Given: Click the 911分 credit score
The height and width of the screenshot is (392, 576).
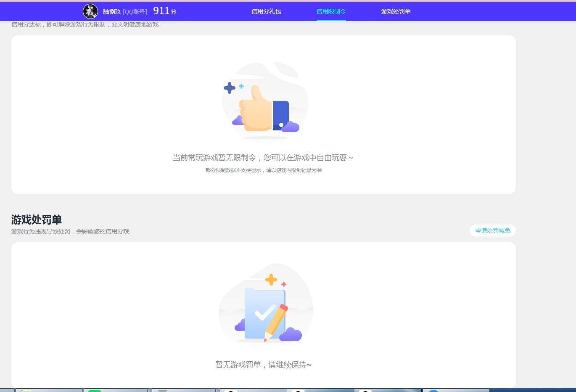Looking at the screenshot, I should point(165,11).
